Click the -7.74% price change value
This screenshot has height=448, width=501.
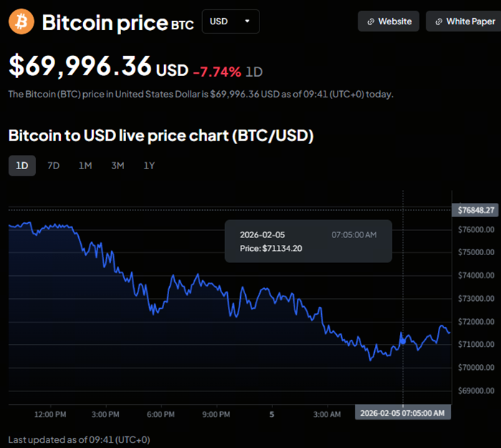point(216,70)
